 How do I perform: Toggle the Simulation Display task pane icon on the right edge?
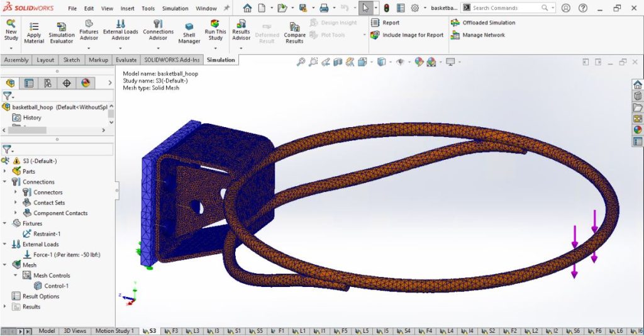click(x=638, y=118)
